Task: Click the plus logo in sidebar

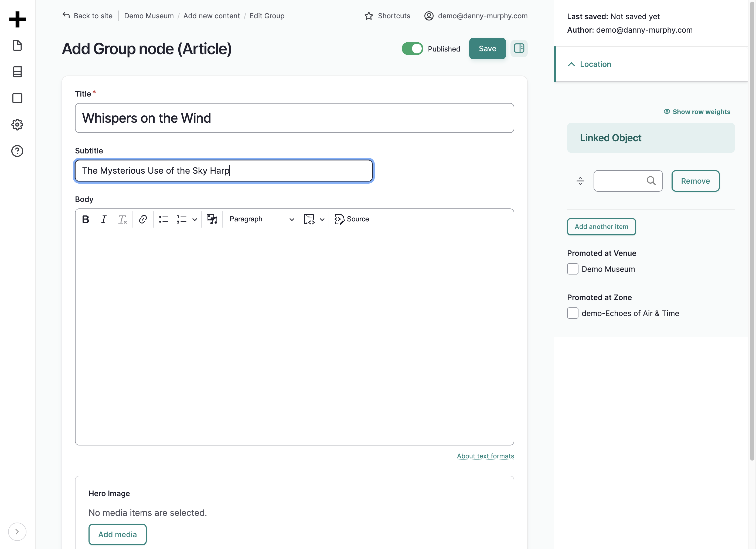Action: click(17, 19)
